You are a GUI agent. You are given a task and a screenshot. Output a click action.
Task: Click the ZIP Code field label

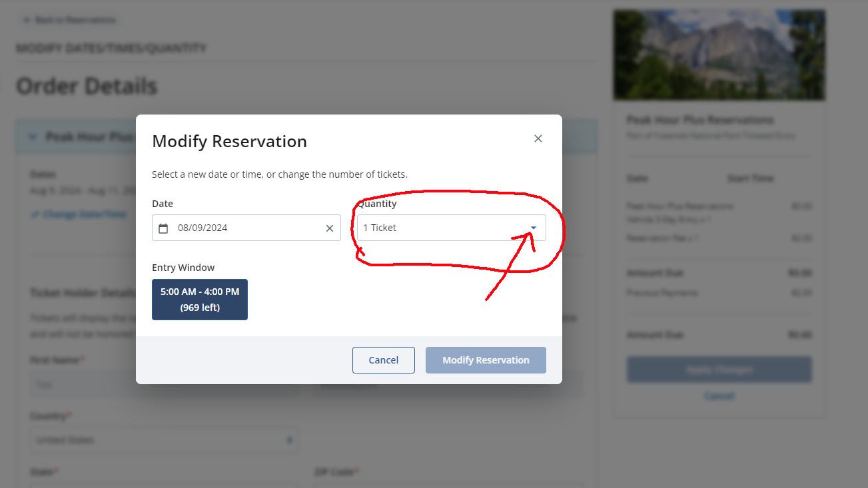333,472
